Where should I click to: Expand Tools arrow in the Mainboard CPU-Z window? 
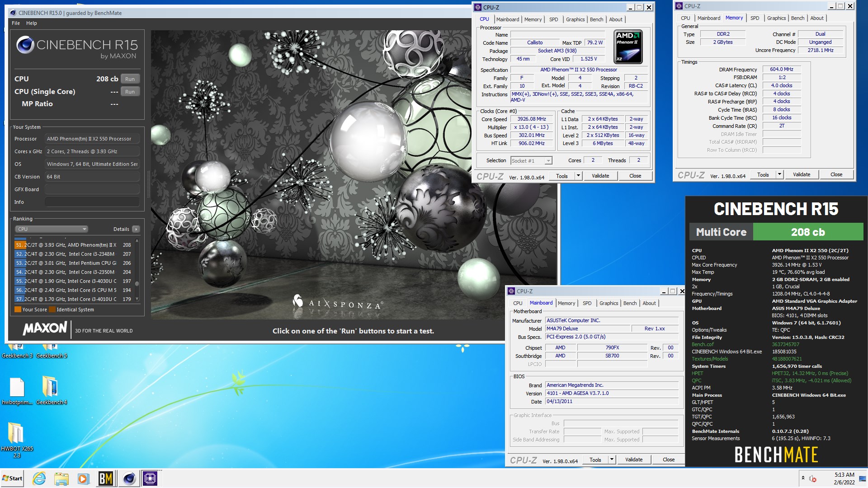(612, 460)
